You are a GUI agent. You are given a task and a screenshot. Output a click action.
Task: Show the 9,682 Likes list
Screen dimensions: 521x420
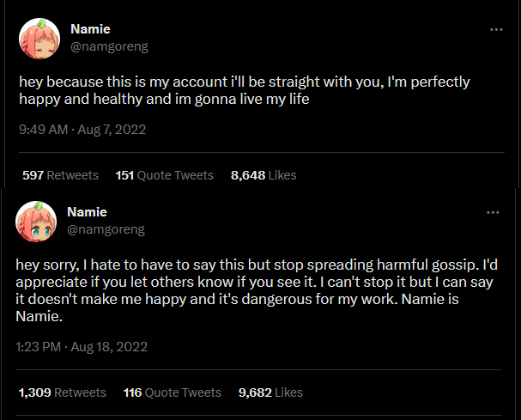270,393
